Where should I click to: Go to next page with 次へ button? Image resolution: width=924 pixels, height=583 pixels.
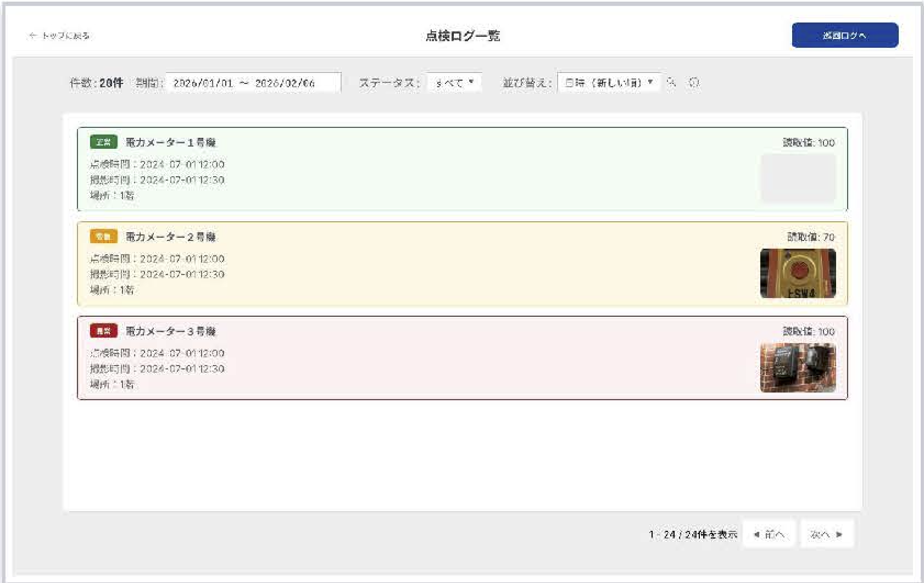pos(827,534)
